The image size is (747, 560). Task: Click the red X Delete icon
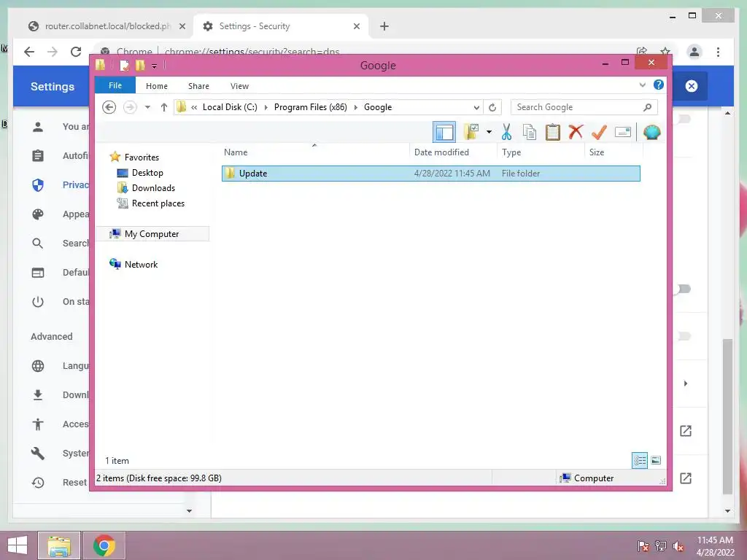pyautogui.click(x=576, y=132)
